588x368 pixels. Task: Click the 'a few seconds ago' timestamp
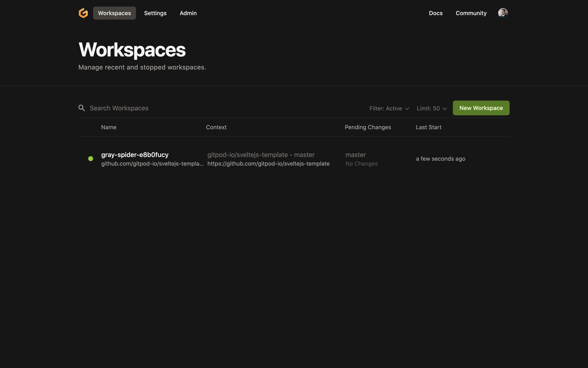point(441,159)
